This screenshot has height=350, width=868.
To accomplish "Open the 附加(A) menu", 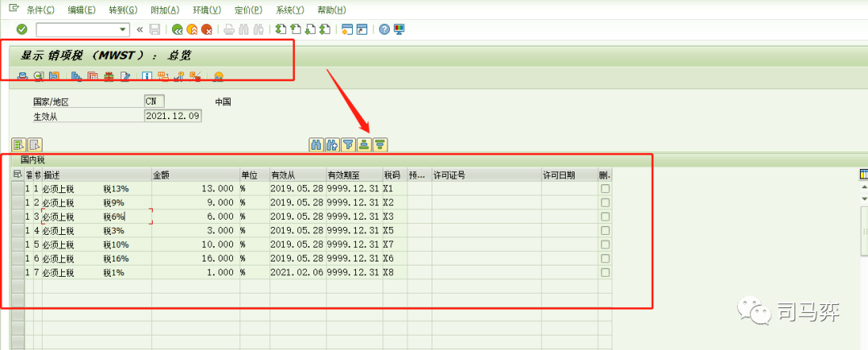I will tap(165, 10).
